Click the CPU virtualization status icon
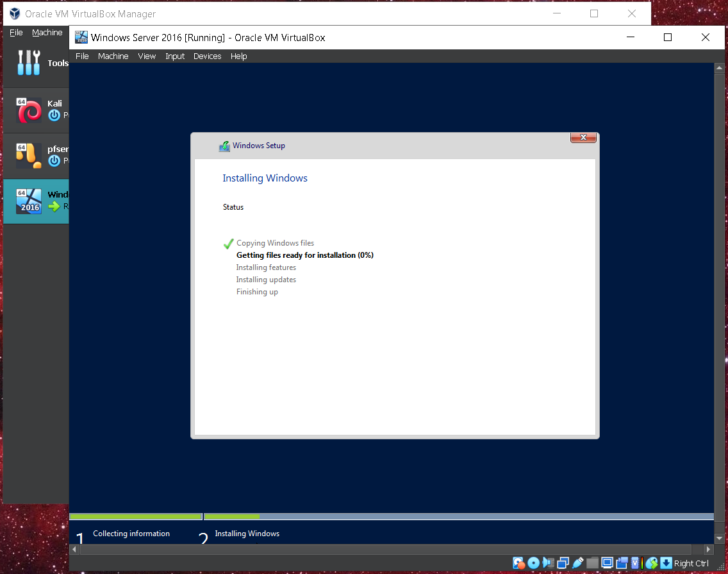Viewport: 728px width, 574px height. tap(636, 563)
